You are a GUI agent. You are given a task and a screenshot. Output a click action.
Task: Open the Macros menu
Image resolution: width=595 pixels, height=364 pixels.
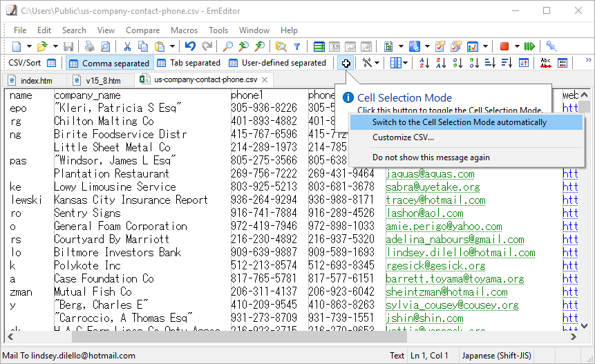coord(184,30)
